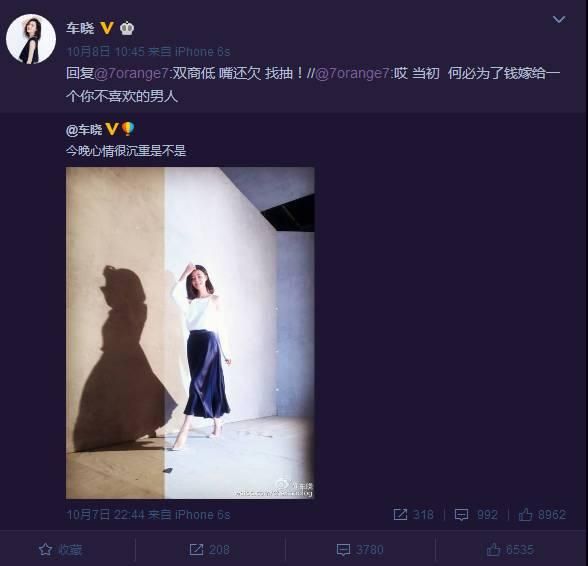
Task: Open the first @7orange7 mention
Action: pos(131,73)
